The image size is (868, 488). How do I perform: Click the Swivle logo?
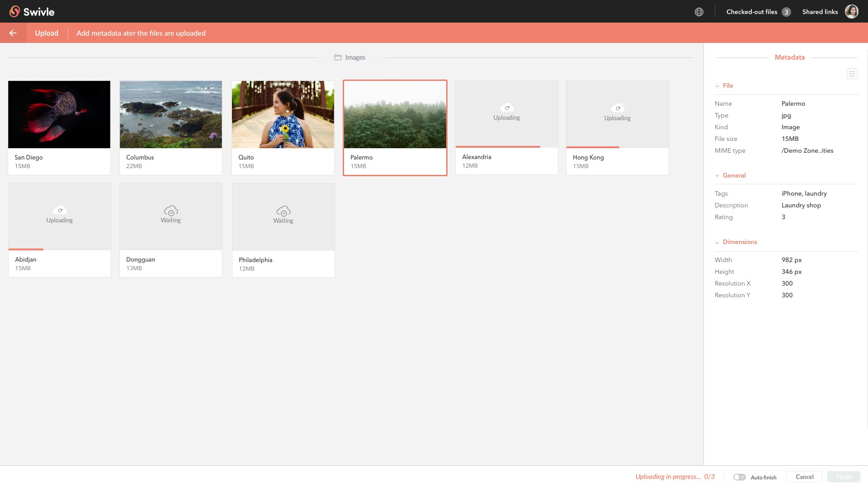coord(32,12)
